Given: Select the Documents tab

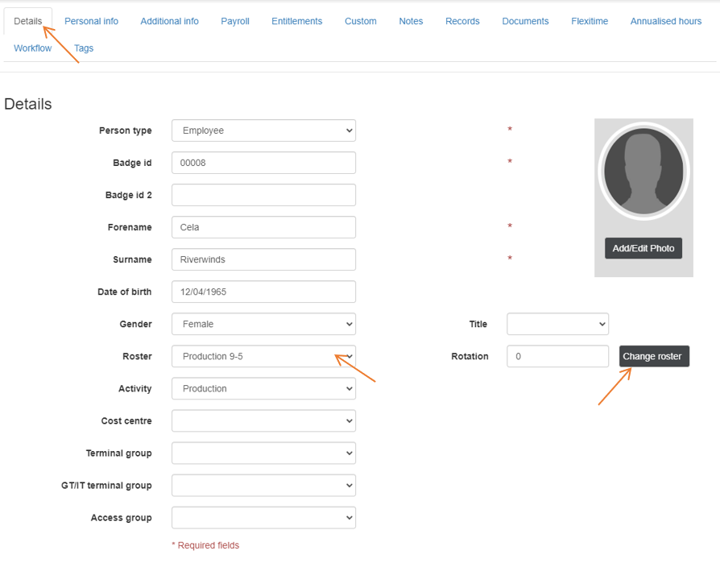Looking at the screenshot, I should 525,21.
